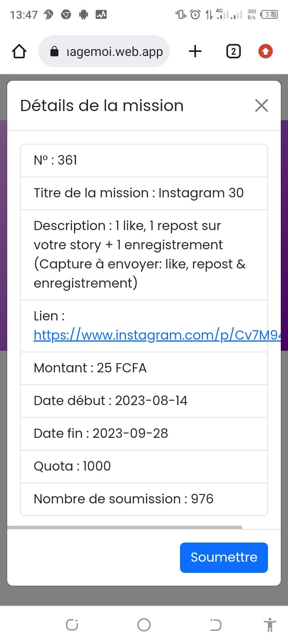Open a new tab with plus icon
The height and width of the screenshot is (644, 288).
point(195,52)
